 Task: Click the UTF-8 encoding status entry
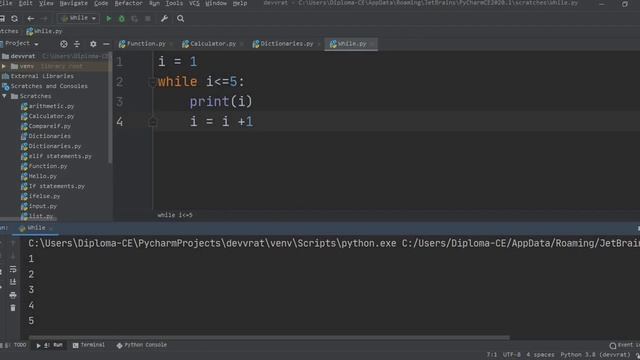[x=512, y=355]
